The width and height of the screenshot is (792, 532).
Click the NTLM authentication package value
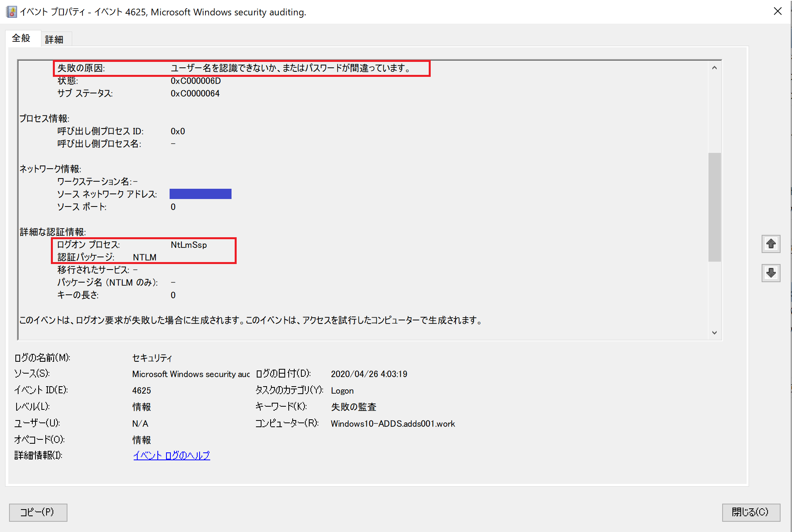click(x=144, y=257)
